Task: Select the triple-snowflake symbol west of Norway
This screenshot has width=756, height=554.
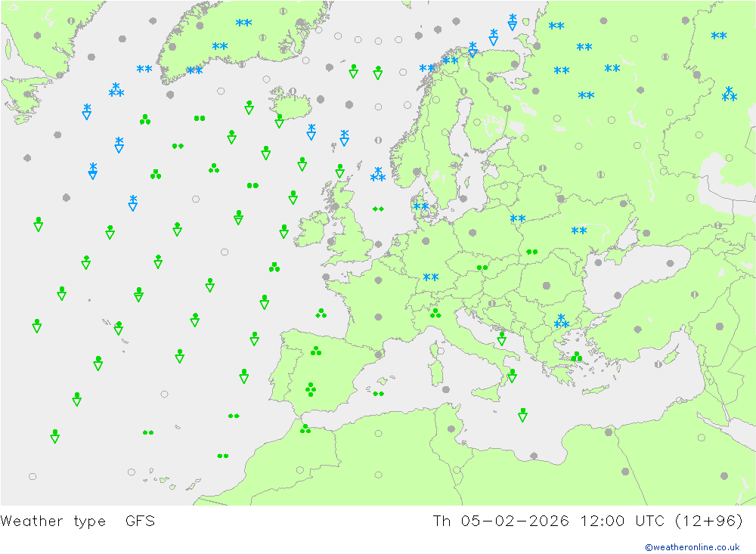Action: click(x=378, y=175)
